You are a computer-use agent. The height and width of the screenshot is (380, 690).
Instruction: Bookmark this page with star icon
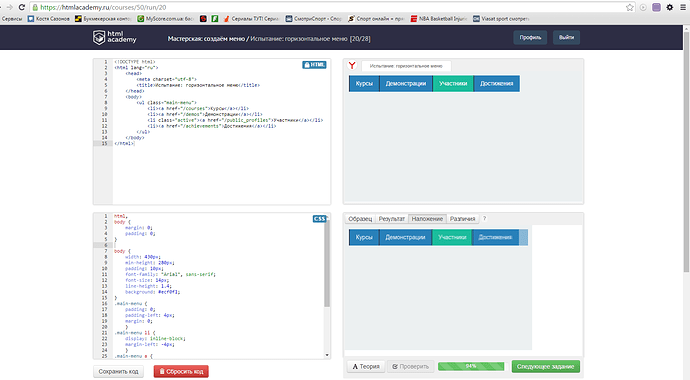[630, 7]
